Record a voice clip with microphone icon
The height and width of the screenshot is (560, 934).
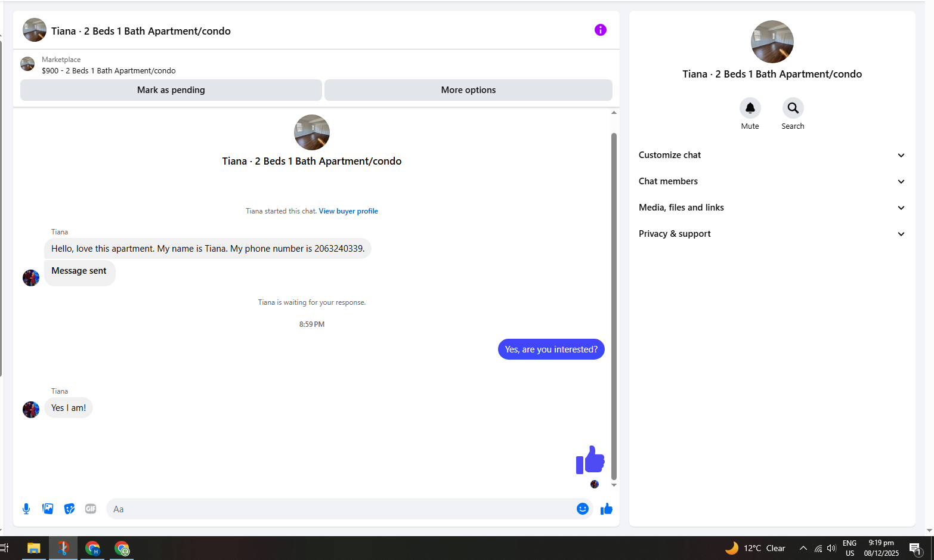pos(26,509)
